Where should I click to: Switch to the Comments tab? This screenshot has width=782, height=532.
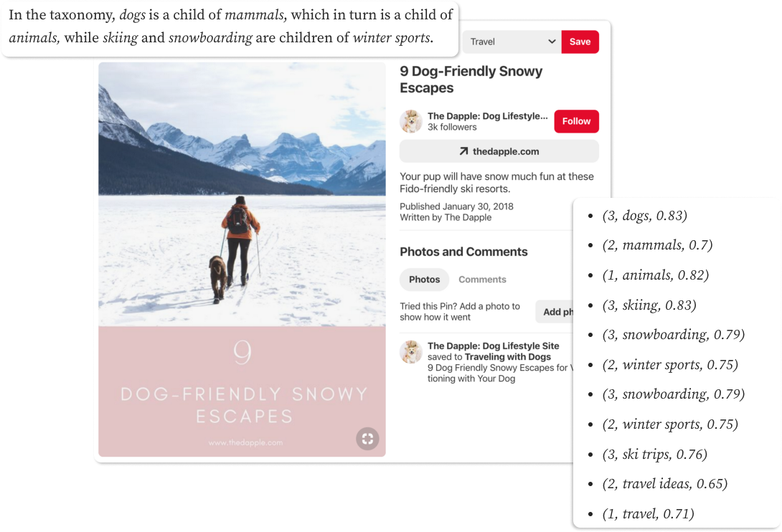click(x=482, y=280)
